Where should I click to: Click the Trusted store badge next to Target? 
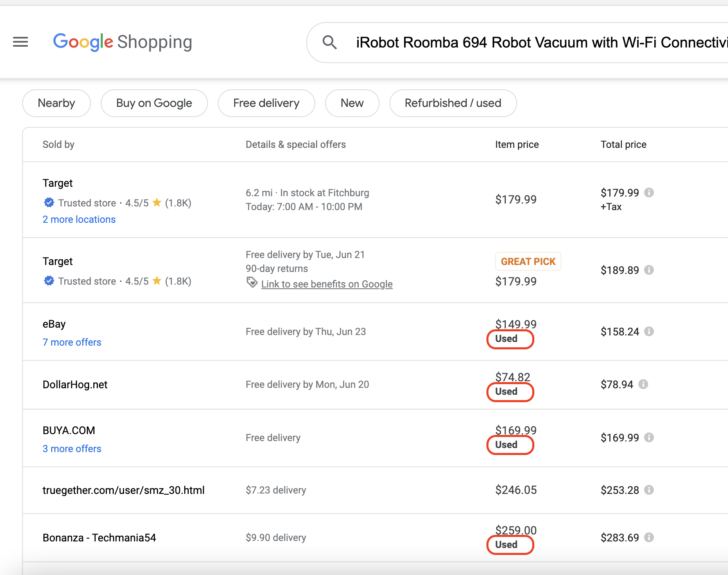48,202
